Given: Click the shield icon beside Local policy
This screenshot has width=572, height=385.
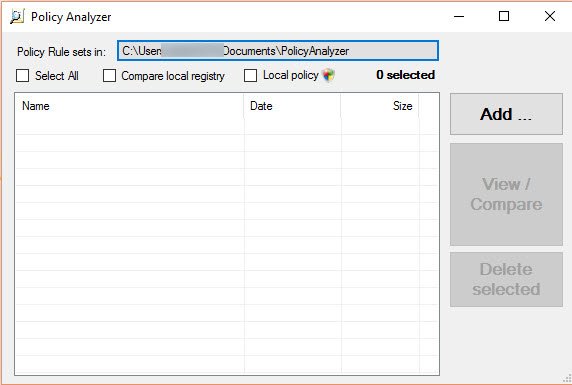Looking at the screenshot, I should [329, 75].
